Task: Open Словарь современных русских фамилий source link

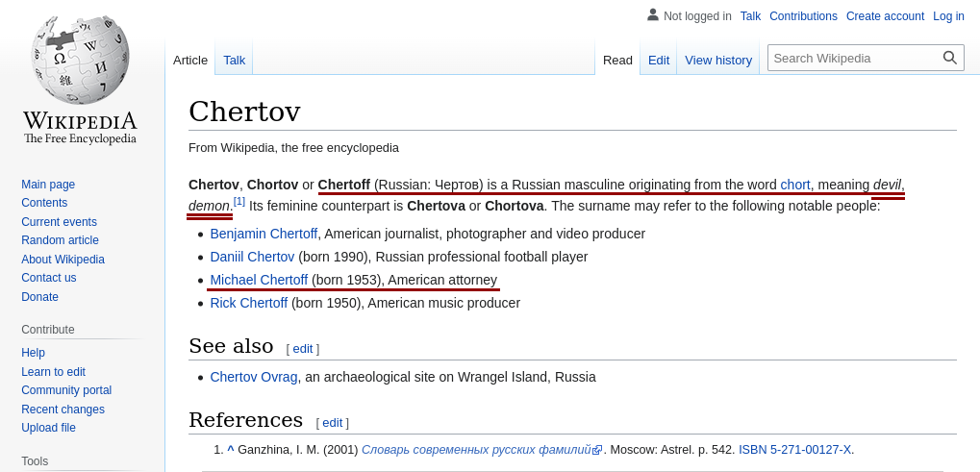Action: click(x=476, y=450)
